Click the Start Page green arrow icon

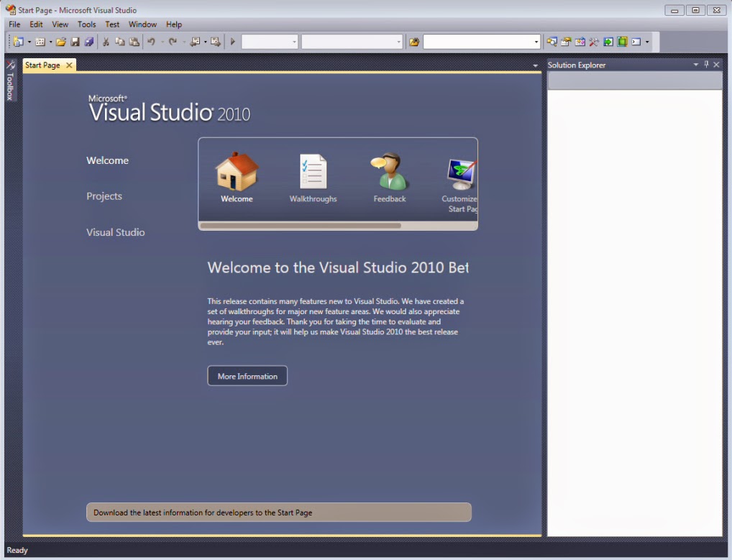tap(608, 42)
